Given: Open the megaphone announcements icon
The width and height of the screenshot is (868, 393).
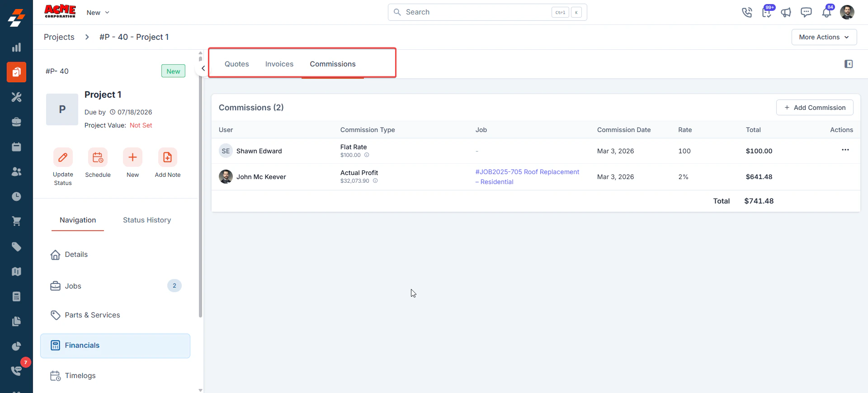Looking at the screenshot, I should pyautogui.click(x=786, y=12).
